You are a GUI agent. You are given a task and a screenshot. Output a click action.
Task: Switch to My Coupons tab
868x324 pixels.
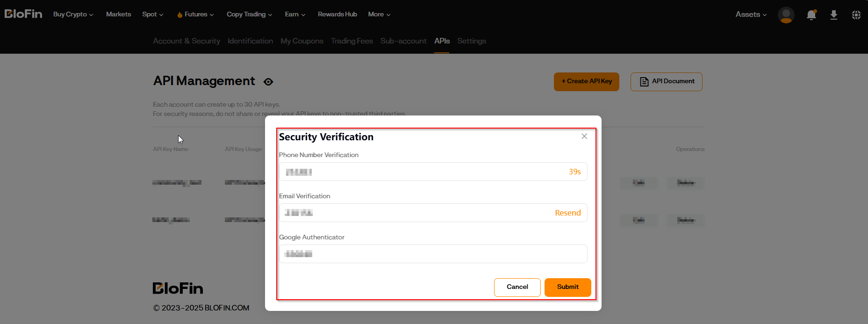coord(302,41)
